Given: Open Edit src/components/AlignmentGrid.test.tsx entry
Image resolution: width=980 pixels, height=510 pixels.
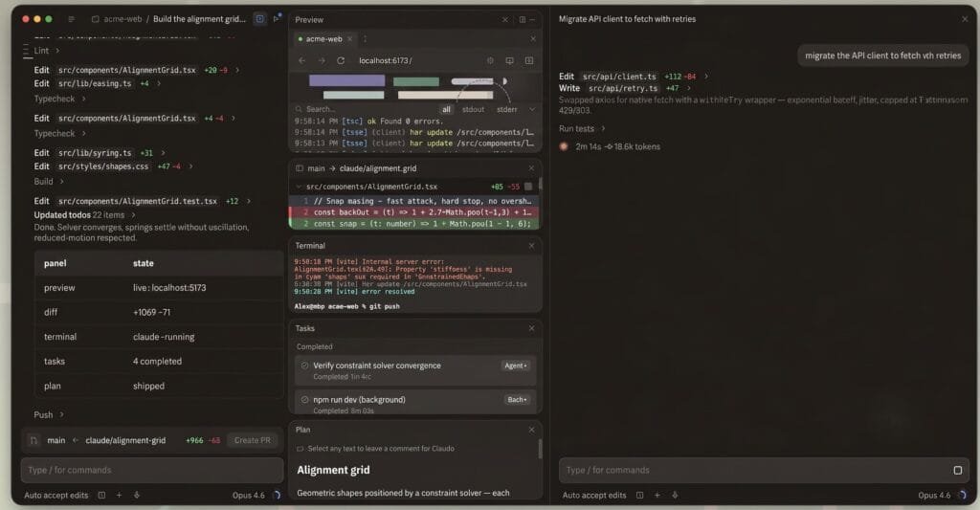Looking at the screenshot, I should [x=142, y=201].
